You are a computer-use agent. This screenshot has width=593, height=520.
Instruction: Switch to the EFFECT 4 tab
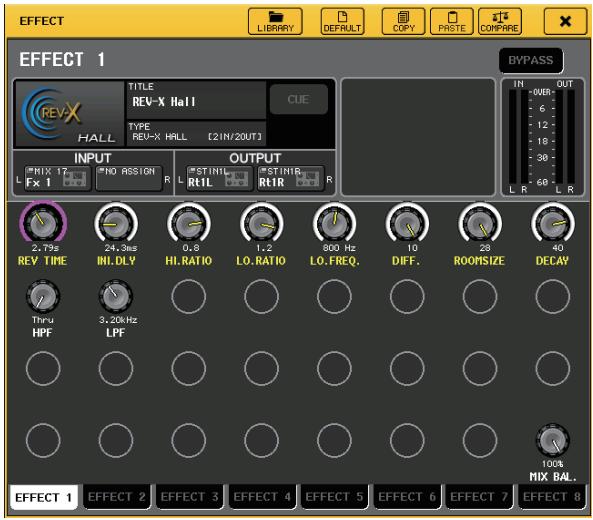tap(262, 497)
